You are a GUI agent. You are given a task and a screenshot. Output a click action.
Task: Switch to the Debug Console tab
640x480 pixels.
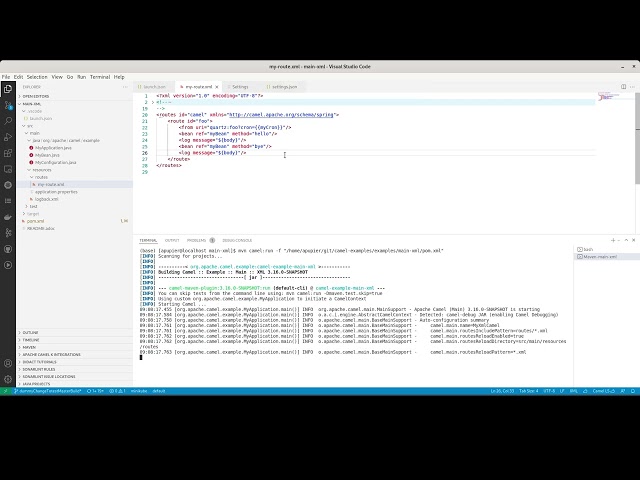(x=237, y=240)
